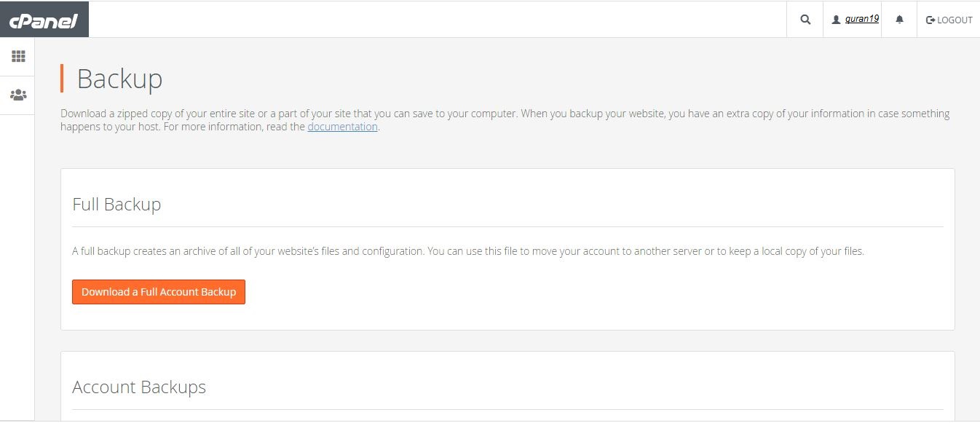Click the cPanel logo
980x423 pixels.
point(44,20)
